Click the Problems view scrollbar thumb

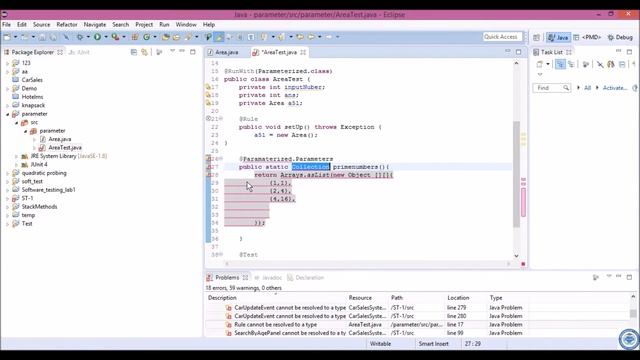(633, 313)
